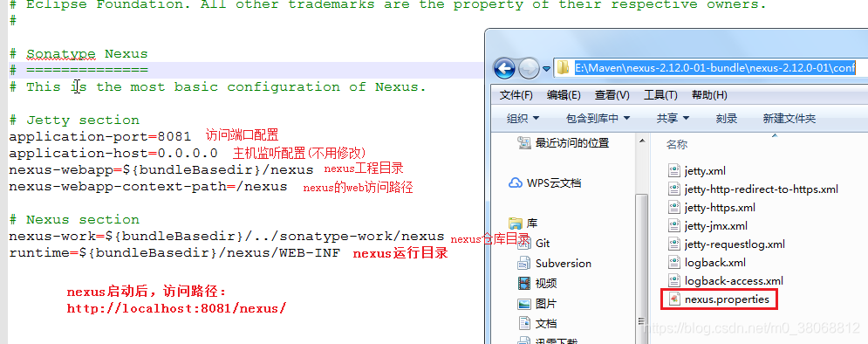Click the WPS cloud icon
The width and height of the screenshot is (868, 344).
click(516, 182)
